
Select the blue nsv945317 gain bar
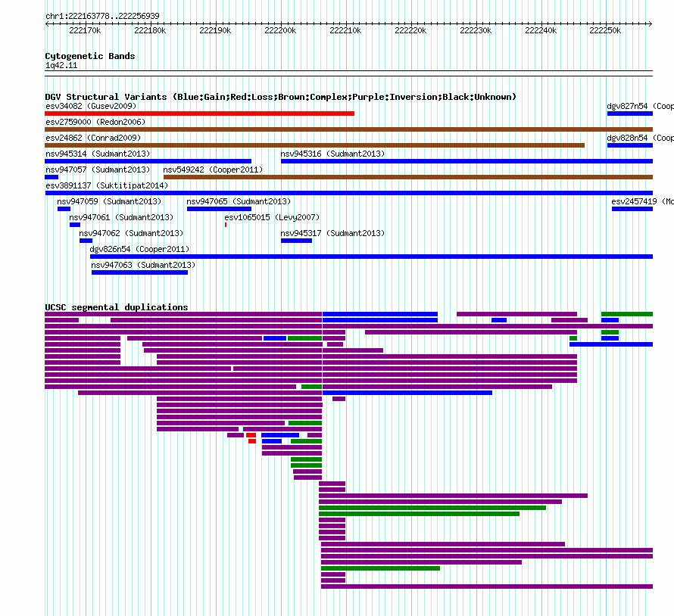297,241
